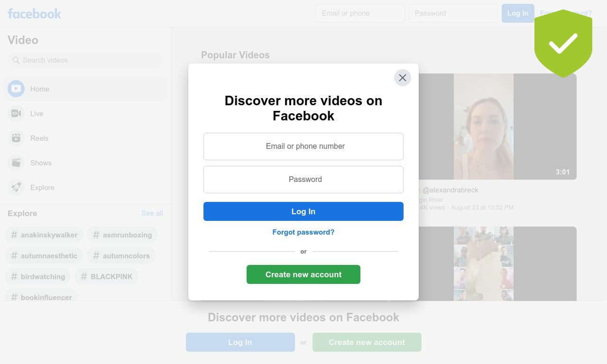This screenshot has height=364, width=607.
Task: Open the @alexandrabreck video title
Action: (450, 190)
